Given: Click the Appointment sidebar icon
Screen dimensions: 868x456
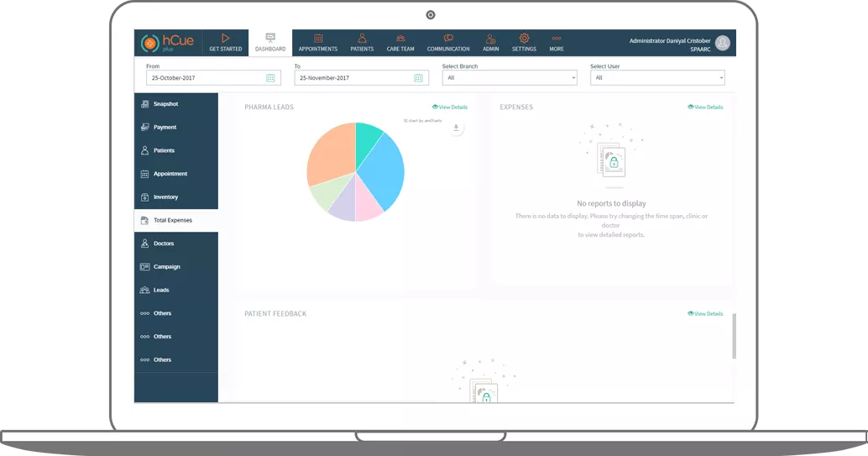Looking at the screenshot, I should pos(144,174).
